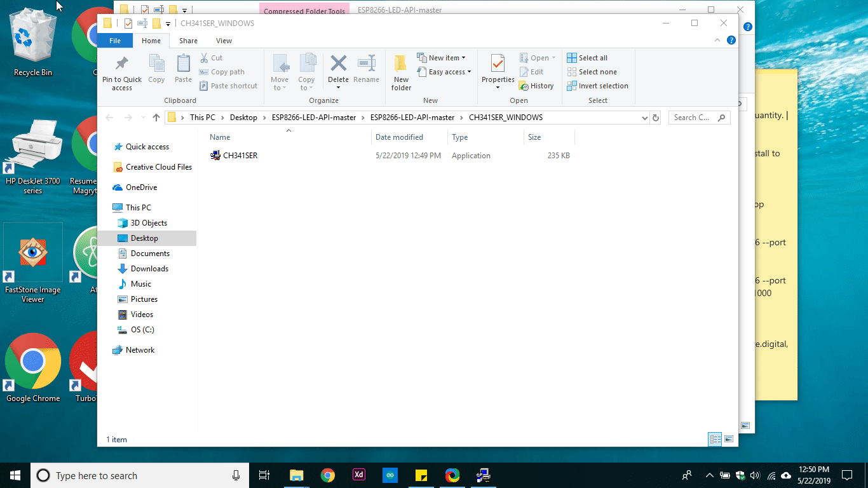
Task: Click the Copy icon in Clipboard group
Action: [156, 69]
